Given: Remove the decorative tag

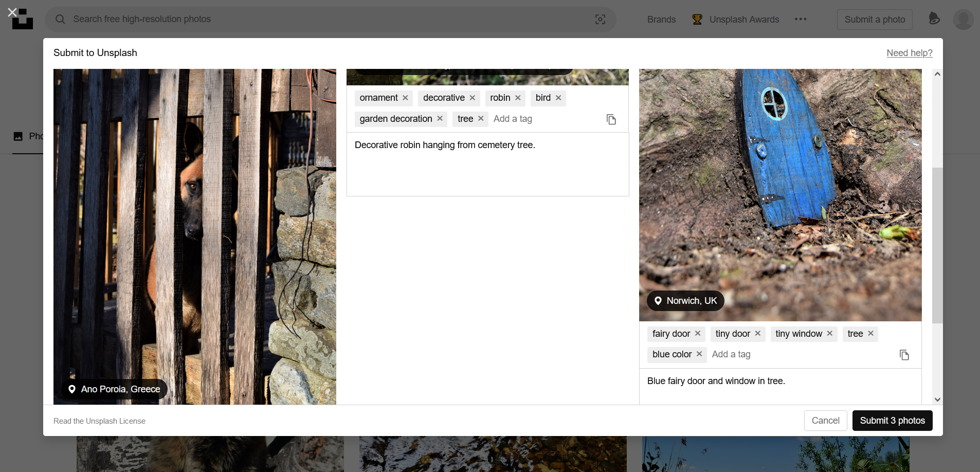Looking at the screenshot, I should [472, 98].
